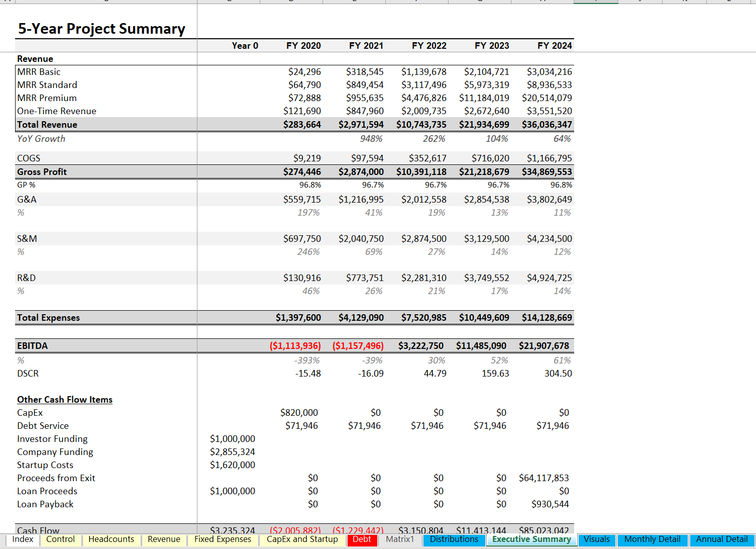Select the 5-Year Project Summary title cell
This screenshot has height=549, width=756.
click(101, 29)
